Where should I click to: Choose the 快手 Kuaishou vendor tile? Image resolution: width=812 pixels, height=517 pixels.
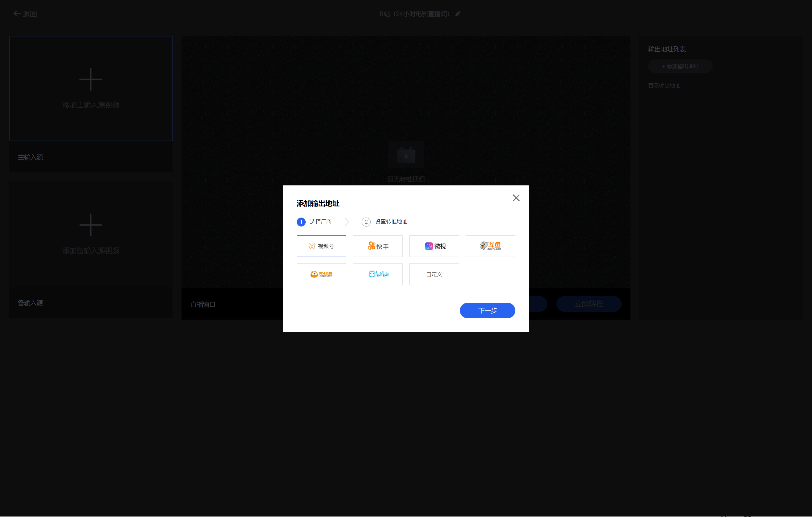pyautogui.click(x=377, y=246)
